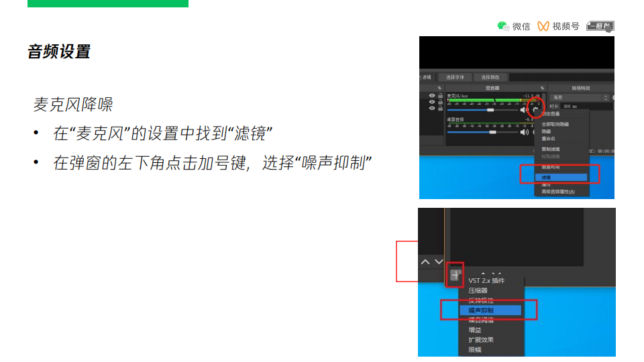Click the 转场特效 panel header

(x=581, y=88)
